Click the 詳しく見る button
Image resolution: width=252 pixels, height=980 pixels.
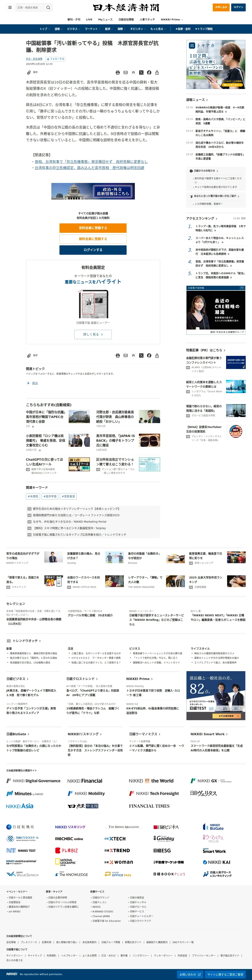tap(93, 334)
